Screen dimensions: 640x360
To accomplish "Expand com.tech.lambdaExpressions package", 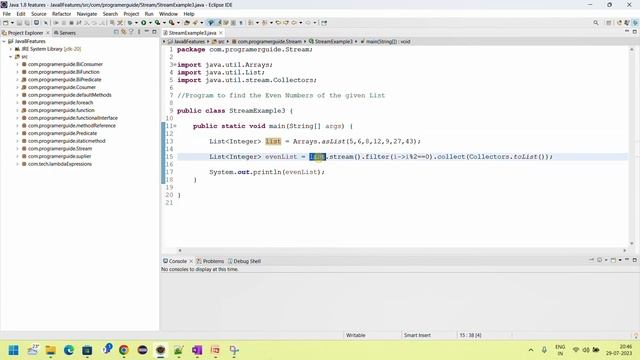I will (18, 164).
